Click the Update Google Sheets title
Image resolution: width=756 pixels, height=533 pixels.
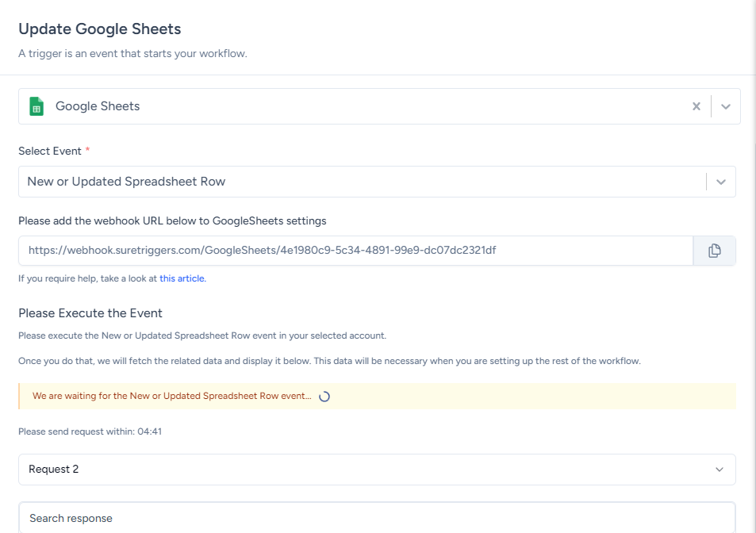pyautogui.click(x=100, y=29)
